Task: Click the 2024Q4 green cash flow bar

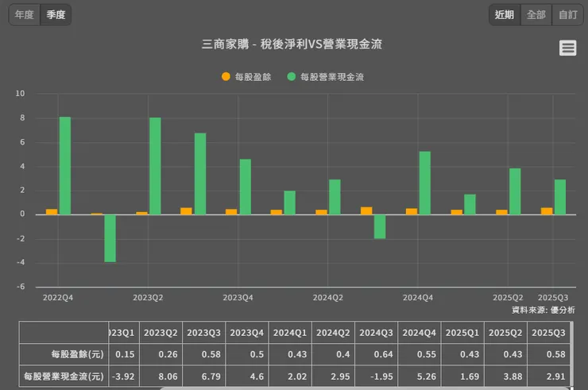Action: tap(425, 183)
